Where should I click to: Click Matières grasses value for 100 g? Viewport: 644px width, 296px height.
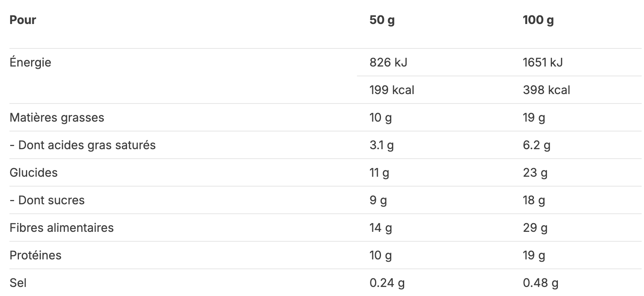(x=534, y=118)
